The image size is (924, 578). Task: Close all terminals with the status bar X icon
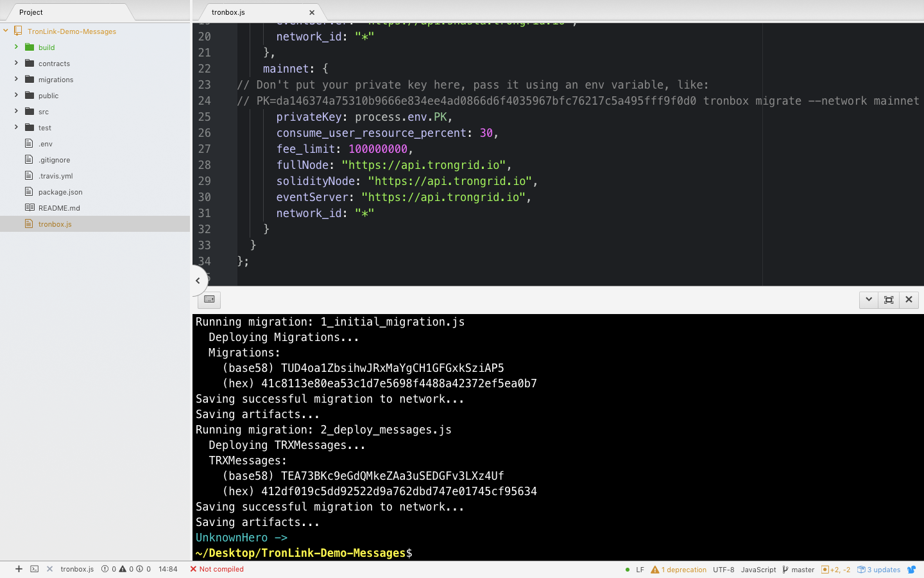(x=49, y=569)
